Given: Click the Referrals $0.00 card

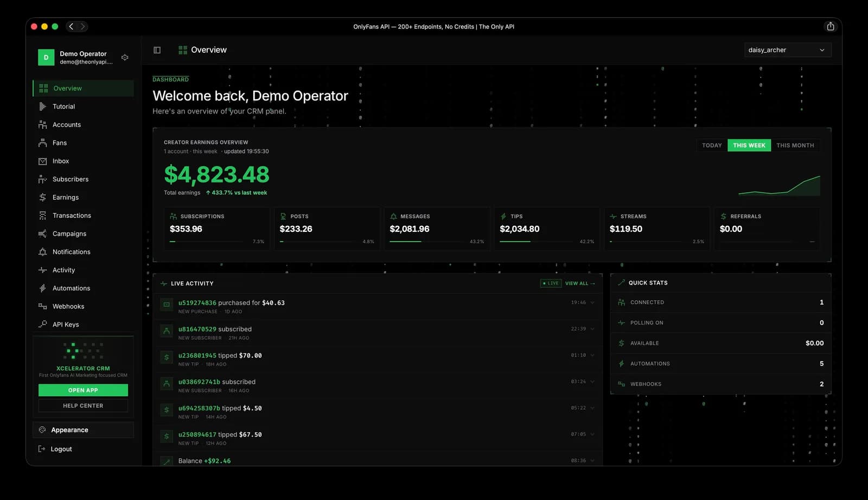Looking at the screenshot, I should (767, 229).
